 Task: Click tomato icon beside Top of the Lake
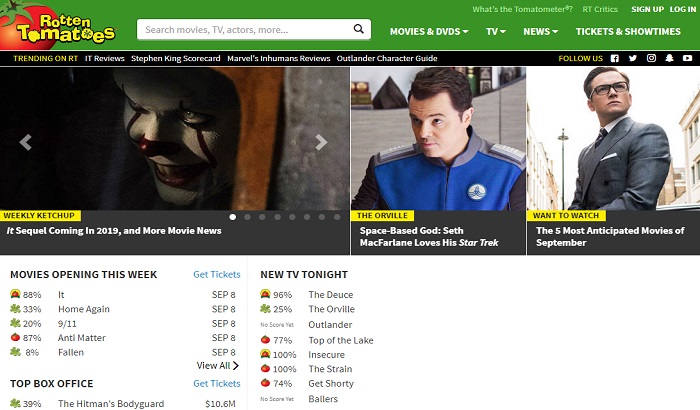tap(265, 340)
